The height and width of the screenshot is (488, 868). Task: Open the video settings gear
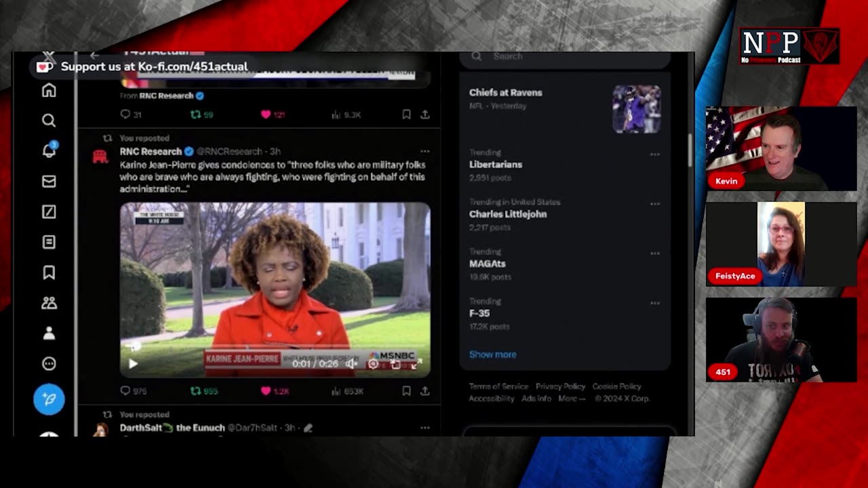[x=373, y=364]
